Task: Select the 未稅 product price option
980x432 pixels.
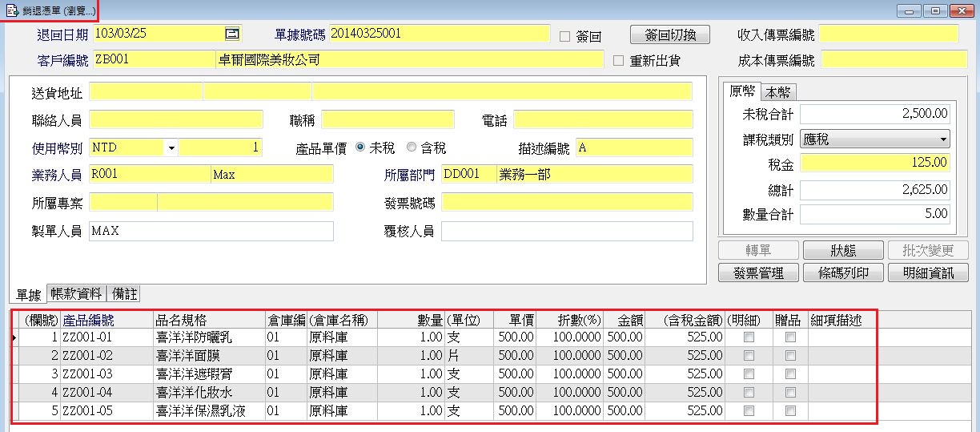Action: pyautogui.click(x=360, y=147)
